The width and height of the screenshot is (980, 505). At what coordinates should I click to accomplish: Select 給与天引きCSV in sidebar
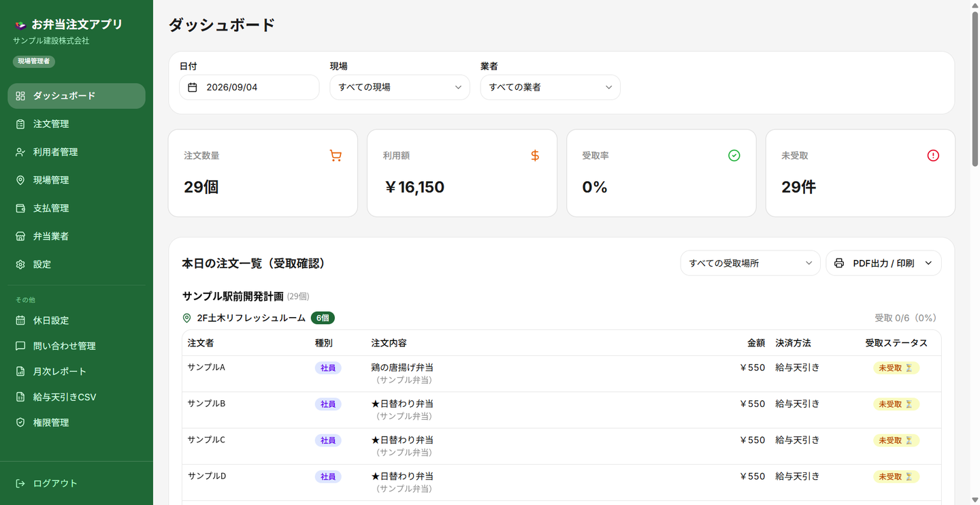76,397
